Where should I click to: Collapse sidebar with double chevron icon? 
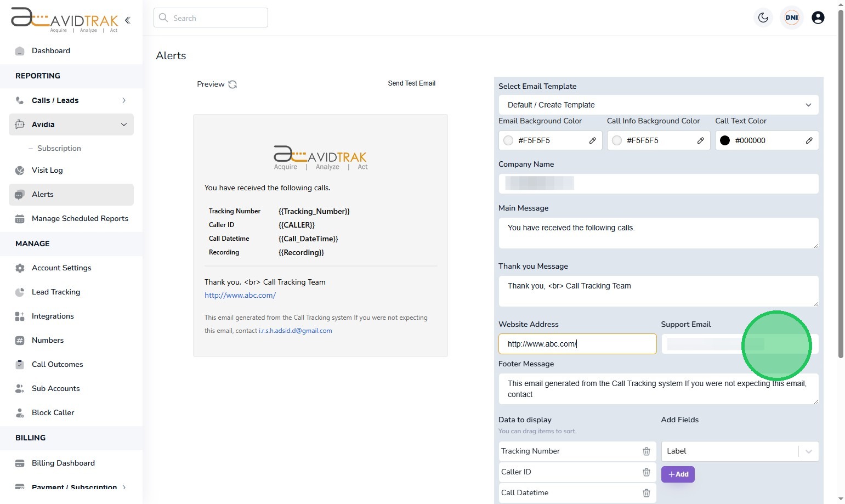(x=128, y=20)
